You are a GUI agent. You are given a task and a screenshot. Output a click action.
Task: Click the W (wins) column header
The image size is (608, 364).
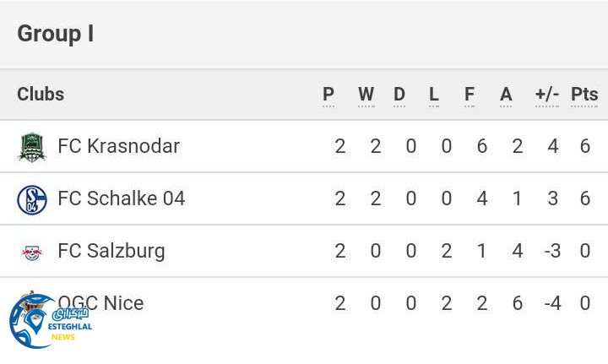pyautogui.click(x=366, y=95)
